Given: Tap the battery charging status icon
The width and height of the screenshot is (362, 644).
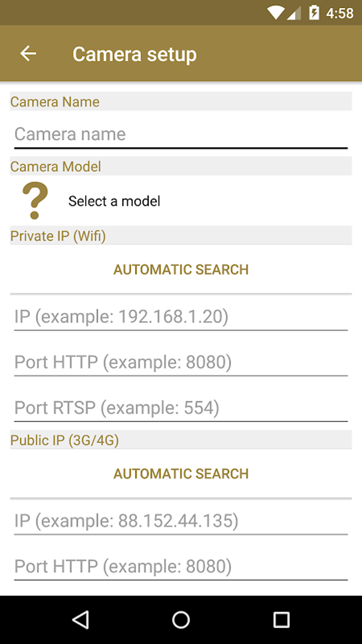Looking at the screenshot, I should pyautogui.click(x=314, y=13).
